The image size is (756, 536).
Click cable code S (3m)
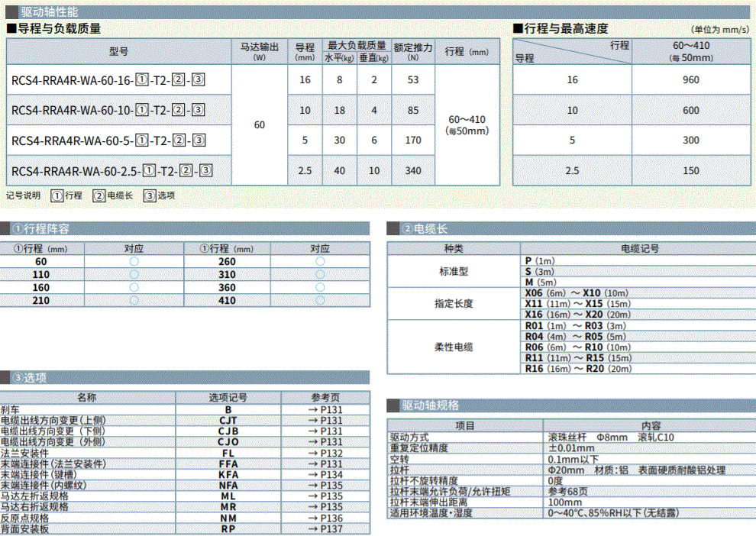tap(540, 271)
